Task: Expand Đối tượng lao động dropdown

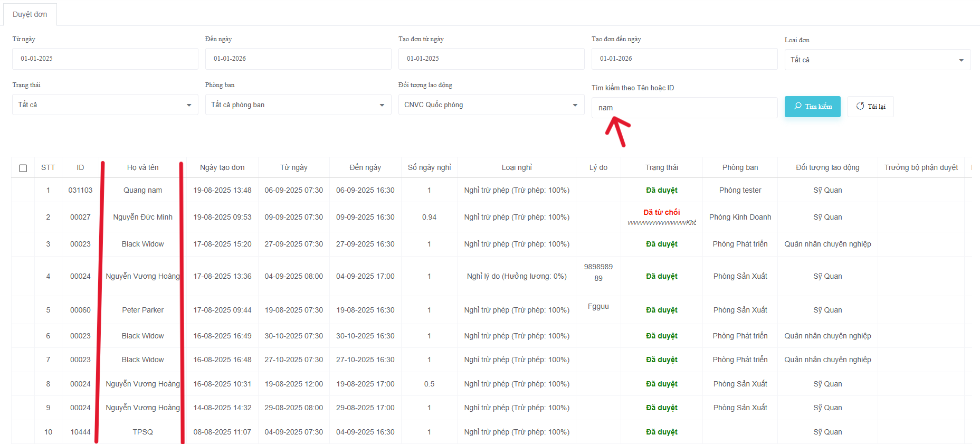Action: [x=491, y=105]
